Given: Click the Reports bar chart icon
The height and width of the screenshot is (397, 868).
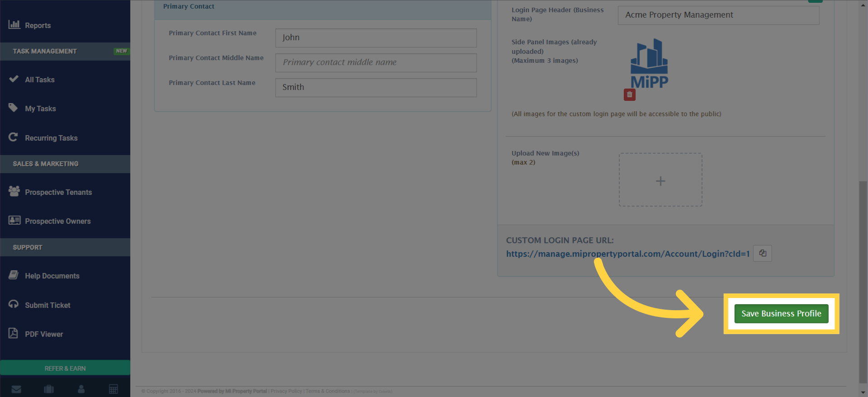Looking at the screenshot, I should [14, 24].
